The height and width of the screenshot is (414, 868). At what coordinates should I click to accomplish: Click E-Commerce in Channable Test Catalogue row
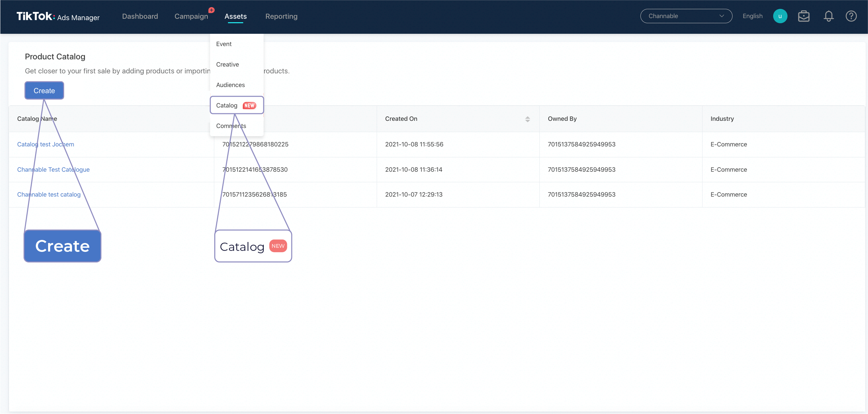click(728, 170)
